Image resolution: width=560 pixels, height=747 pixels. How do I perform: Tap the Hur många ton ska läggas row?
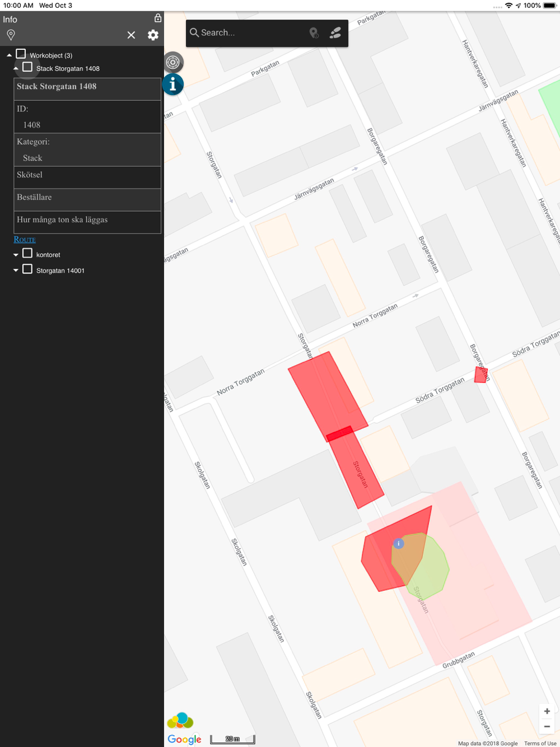point(87,222)
